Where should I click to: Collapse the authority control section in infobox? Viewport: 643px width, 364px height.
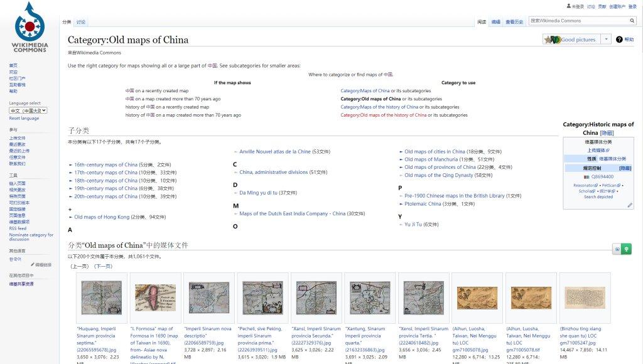(625, 168)
